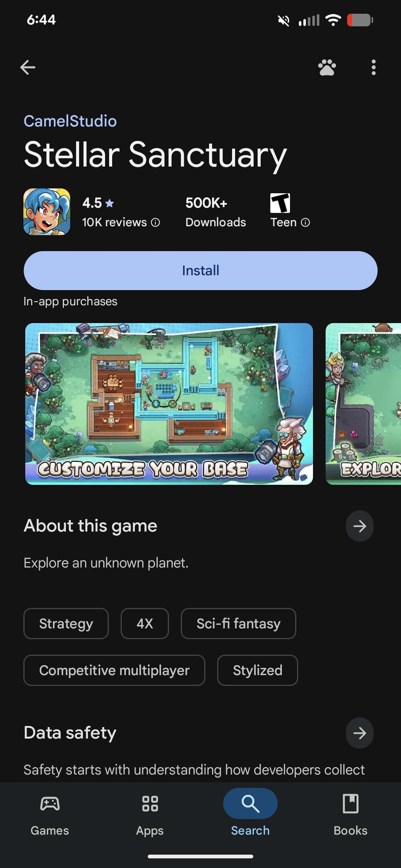This screenshot has height=868, width=401.
Task: Select the Sci-fi fantasy tag chip
Action: click(238, 624)
